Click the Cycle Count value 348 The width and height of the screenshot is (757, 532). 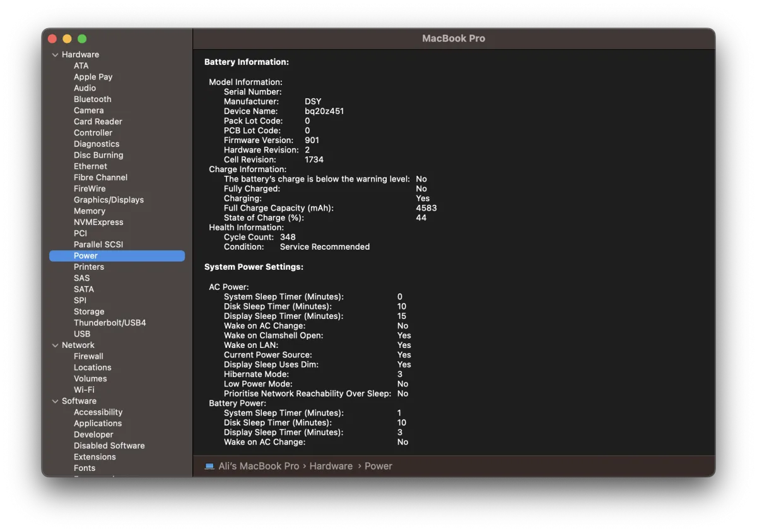pyautogui.click(x=288, y=238)
